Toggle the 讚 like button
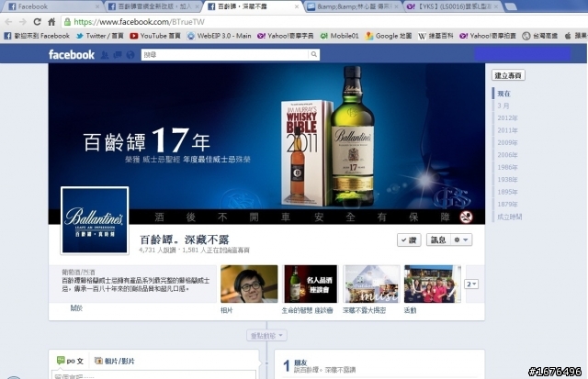The width and height of the screenshot is (588, 379). click(x=409, y=240)
